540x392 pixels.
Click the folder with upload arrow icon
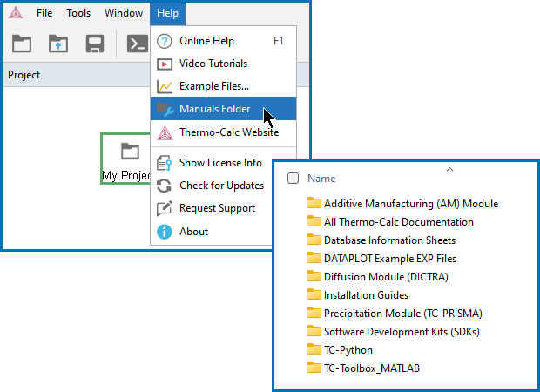tap(58, 44)
